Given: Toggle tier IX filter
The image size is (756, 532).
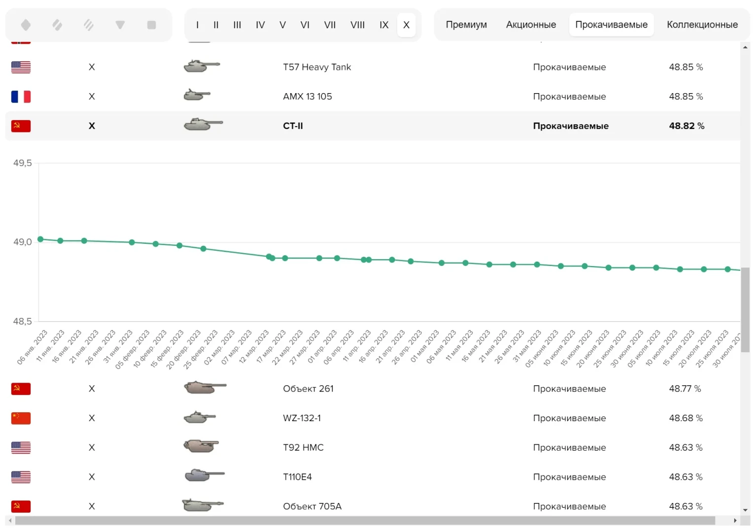Looking at the screenshot, I should click(x=384, y=25).
